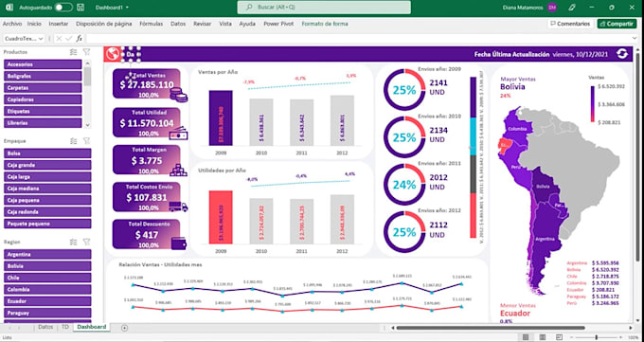644x342 pixels.
Task: Select Caja grande in Empaque slicer
Action: 47,165
